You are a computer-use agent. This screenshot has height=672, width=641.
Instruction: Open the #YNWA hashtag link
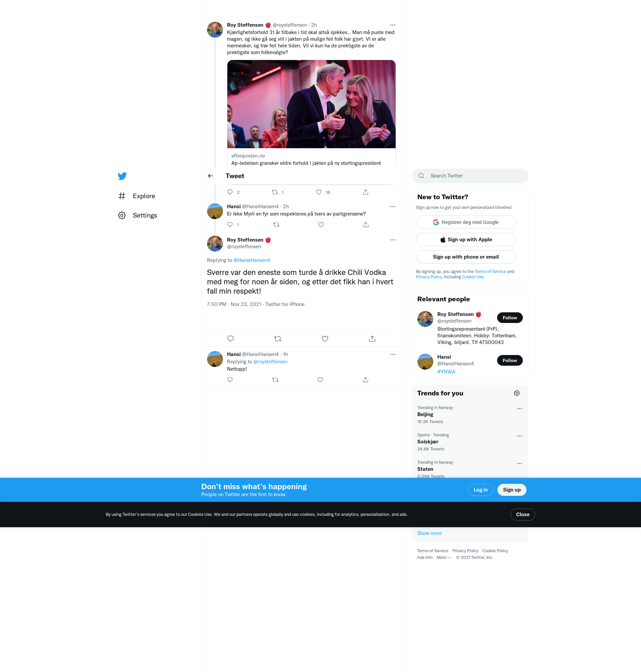pyautogui.click(x=446, y=371)
